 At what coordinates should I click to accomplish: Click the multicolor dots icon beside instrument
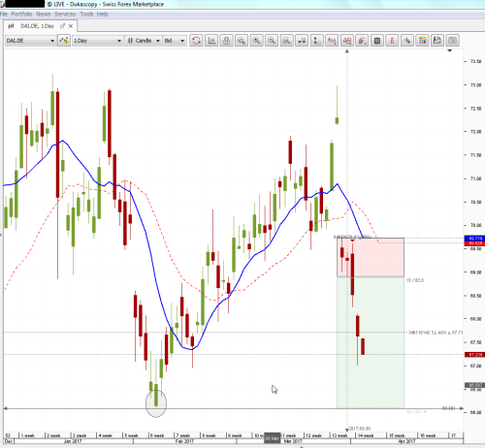(x=64, y=41)
